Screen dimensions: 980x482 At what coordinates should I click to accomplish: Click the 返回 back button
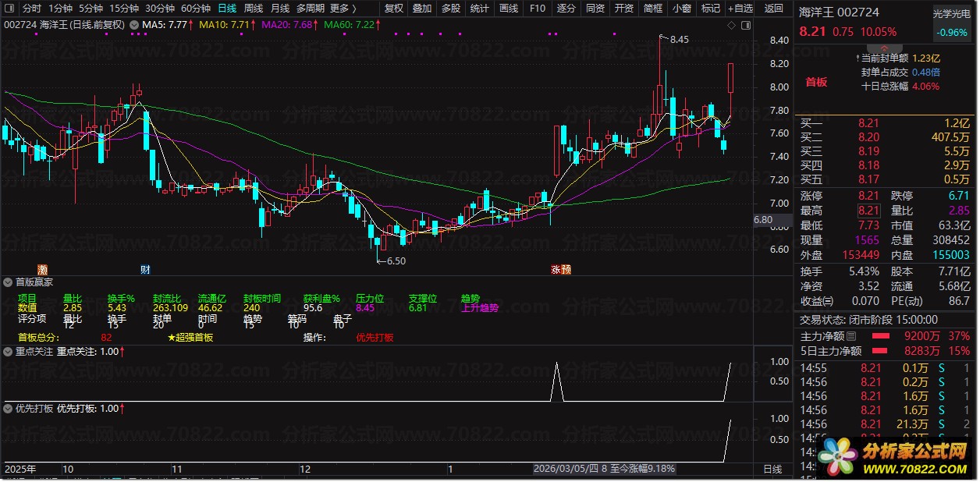pos(773,9)
